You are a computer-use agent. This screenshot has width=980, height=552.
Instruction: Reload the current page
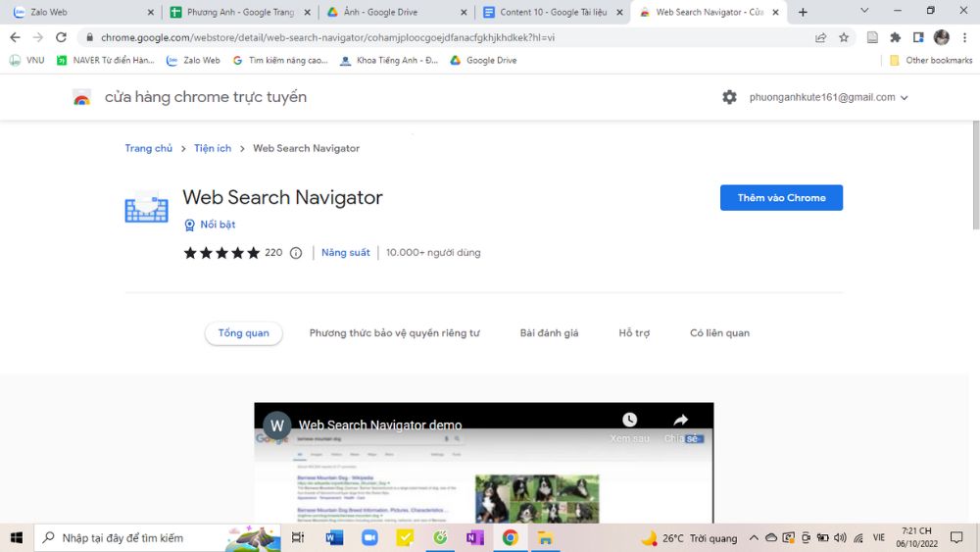coord(61,37)
